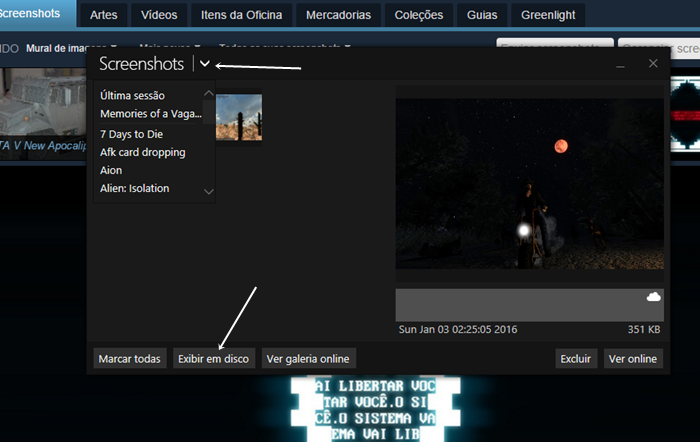Image resolution: width=700 pixels, height=442 pixels.
Task: Select Alien: Isolation in the game list
Action: tap(134, 188)
